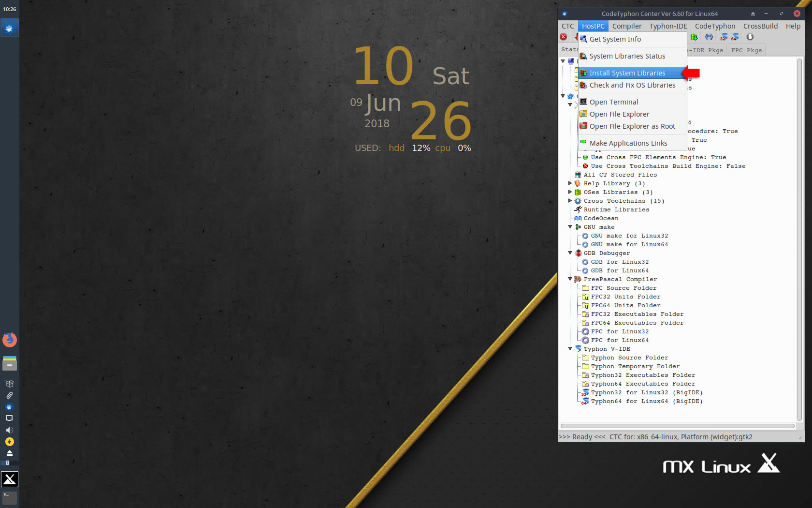The height and width of the screenshot is (508, 812).
Task: Open the volume speaker tray icon
Action: [x=9, y=430]
